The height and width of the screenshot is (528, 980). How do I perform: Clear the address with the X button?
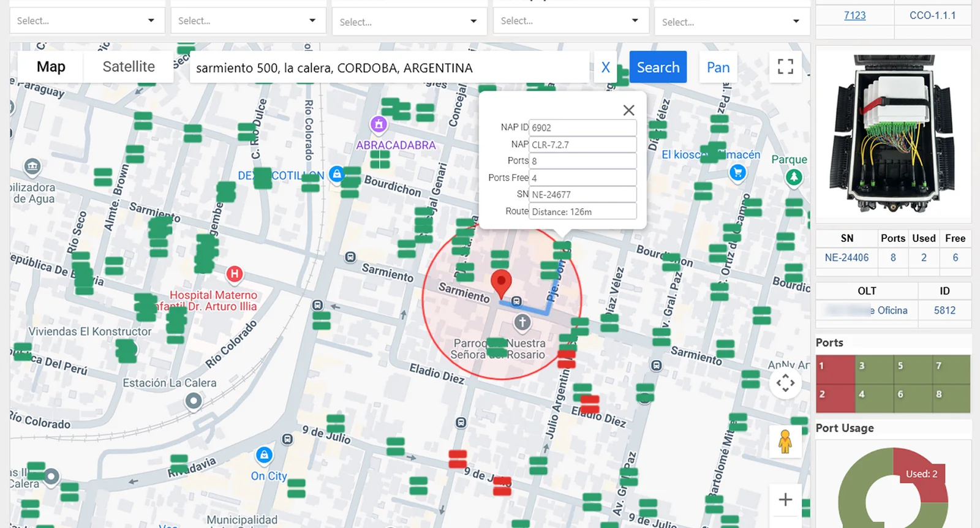pyautogui.click(x=606, y=67)
